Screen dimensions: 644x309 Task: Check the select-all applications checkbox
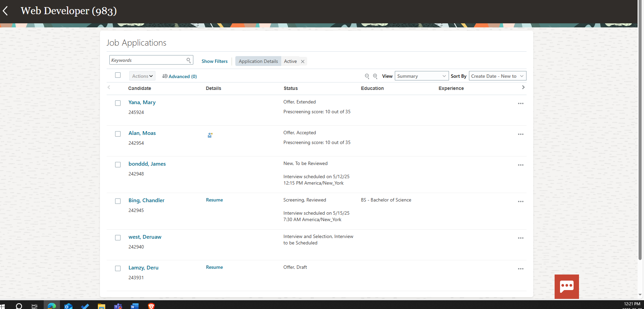(117, 75)
